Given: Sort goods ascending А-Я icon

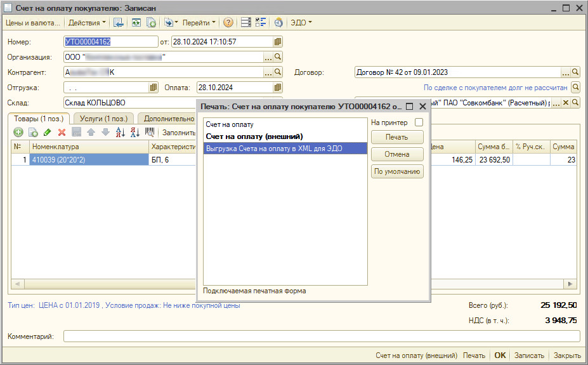Looking at the screenshot, I should (121, 132).
